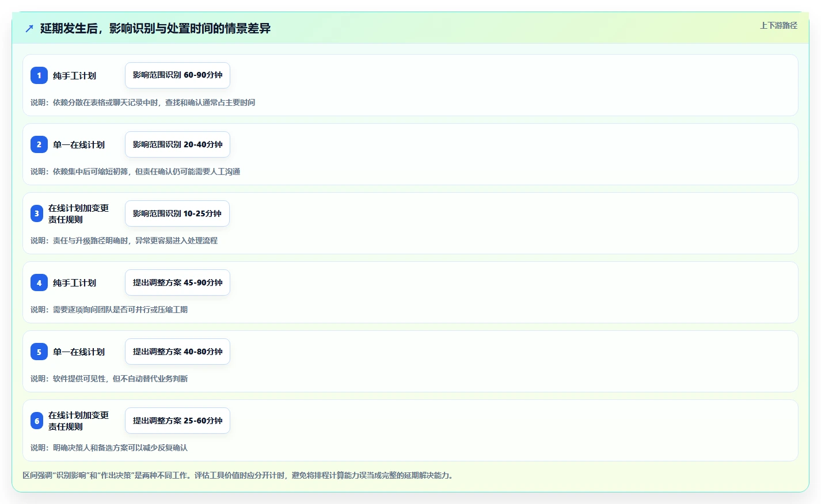The image size is (821, 504).
Task: Click number badge 5 for 单一在线计划
Action: [x=39, y=352]
